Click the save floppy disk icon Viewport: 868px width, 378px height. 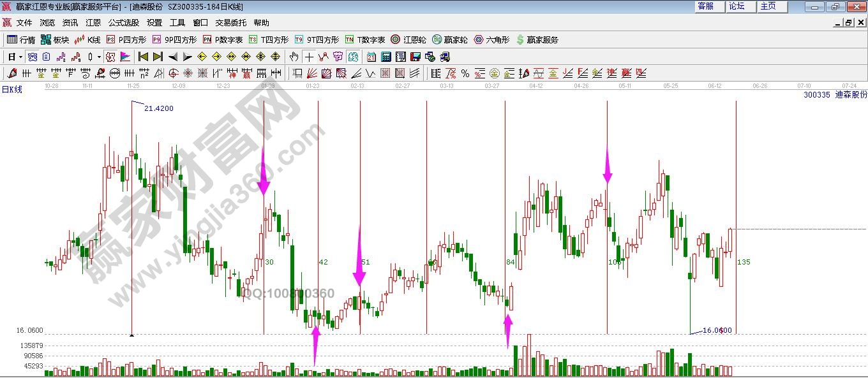point(415,57)
